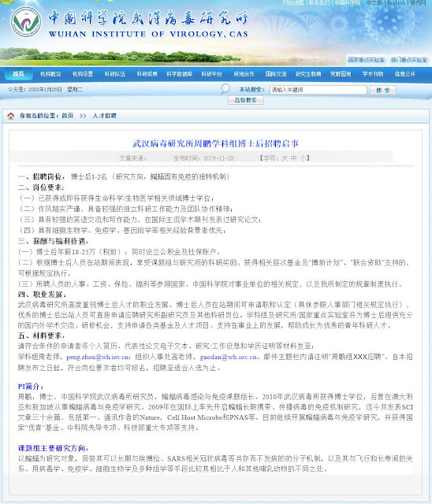Click the heading 五、材料要求
This screenshot has height=504, width=432.
pos(42,335)
